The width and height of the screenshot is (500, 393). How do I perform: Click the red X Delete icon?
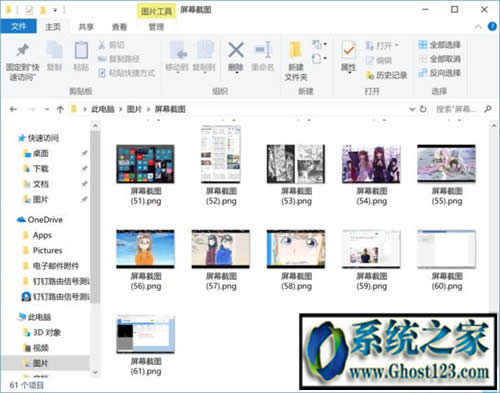[x=236, y=50]
